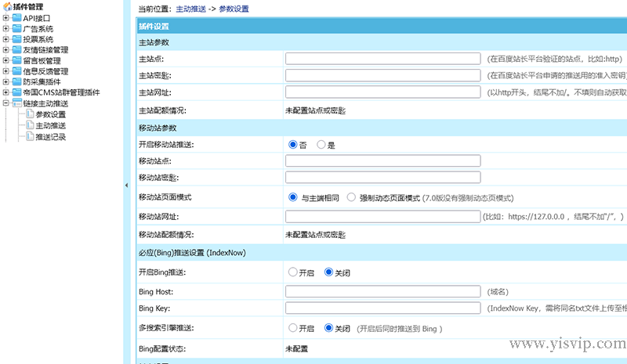
Task: Focus the 移动站点 input field
Action: click(383, 161)
